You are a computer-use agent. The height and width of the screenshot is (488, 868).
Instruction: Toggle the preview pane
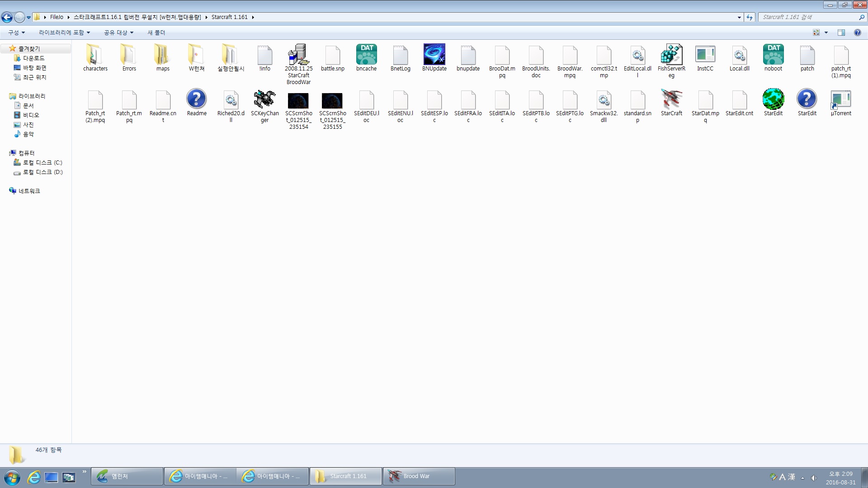point(841,33)
